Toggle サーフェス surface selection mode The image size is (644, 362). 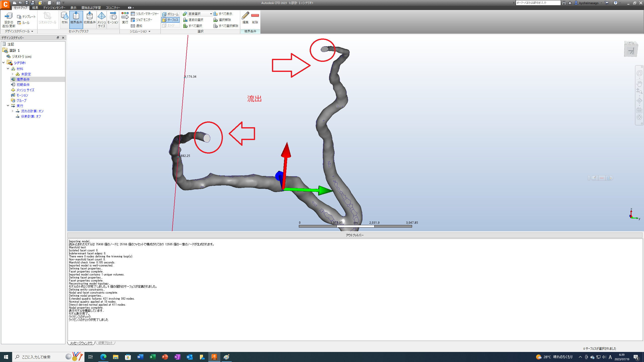171,20
